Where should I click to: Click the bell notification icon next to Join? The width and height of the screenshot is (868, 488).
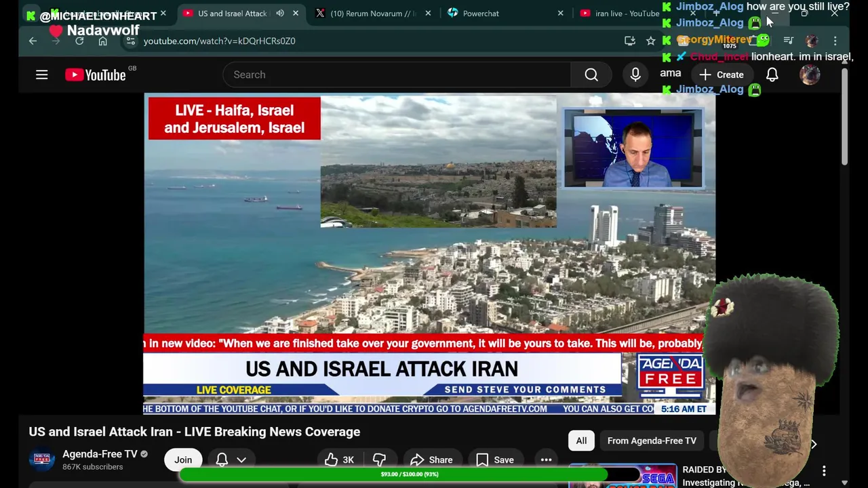[x=222, y=460]
